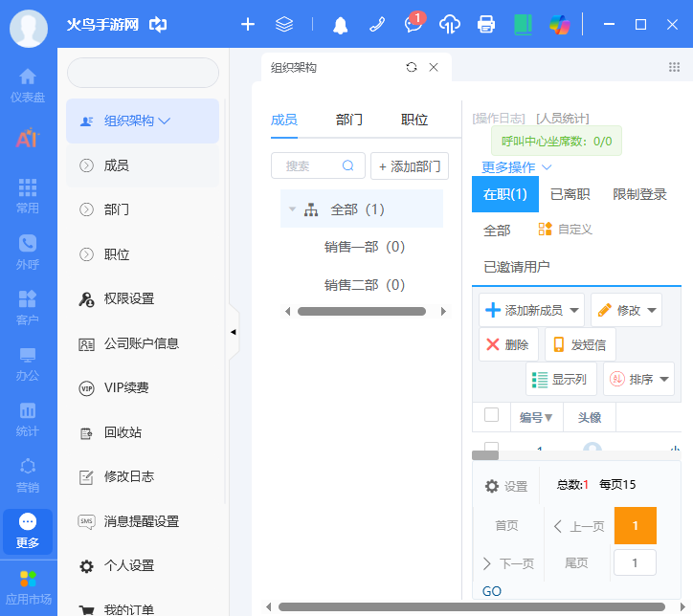Select the 限制登录 tab
Viewport: 693px width, 616px height.
[x=639, y=194]
